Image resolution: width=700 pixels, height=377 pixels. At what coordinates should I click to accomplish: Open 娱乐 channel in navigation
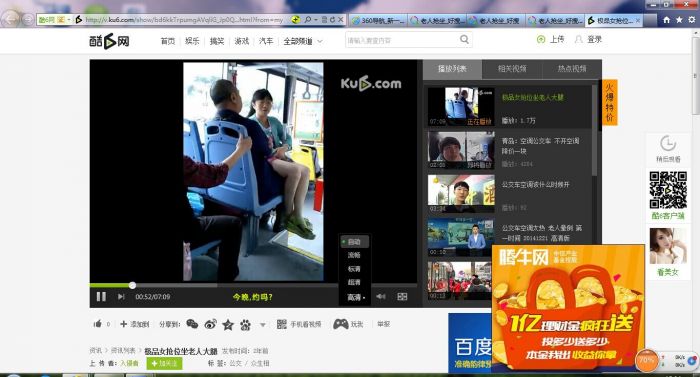(192, 41)
